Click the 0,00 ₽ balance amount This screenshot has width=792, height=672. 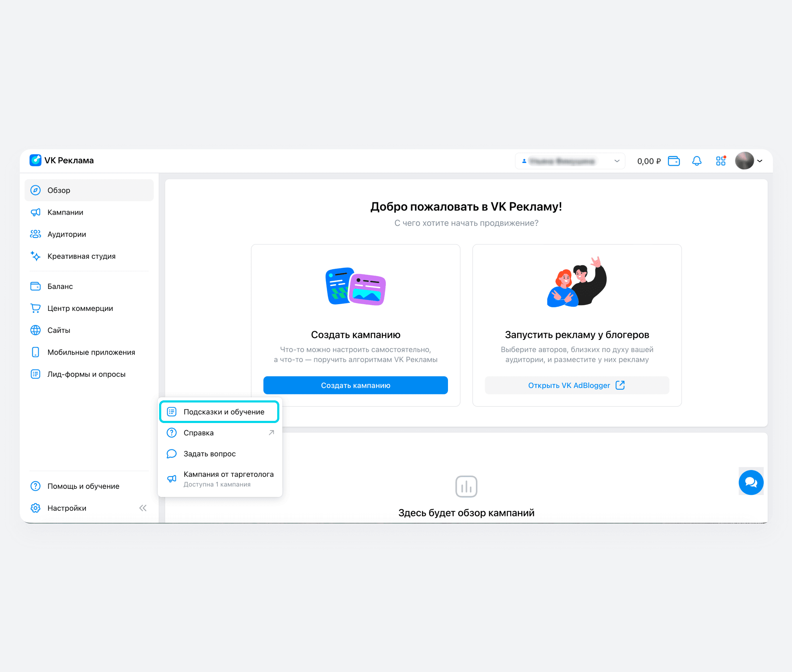[649, 162]
